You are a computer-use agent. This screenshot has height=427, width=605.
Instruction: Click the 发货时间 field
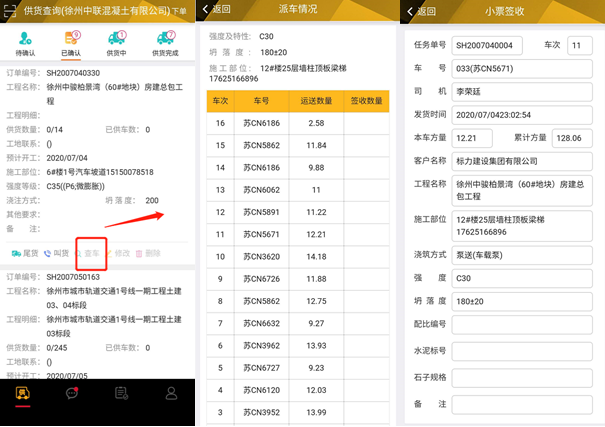522,115
